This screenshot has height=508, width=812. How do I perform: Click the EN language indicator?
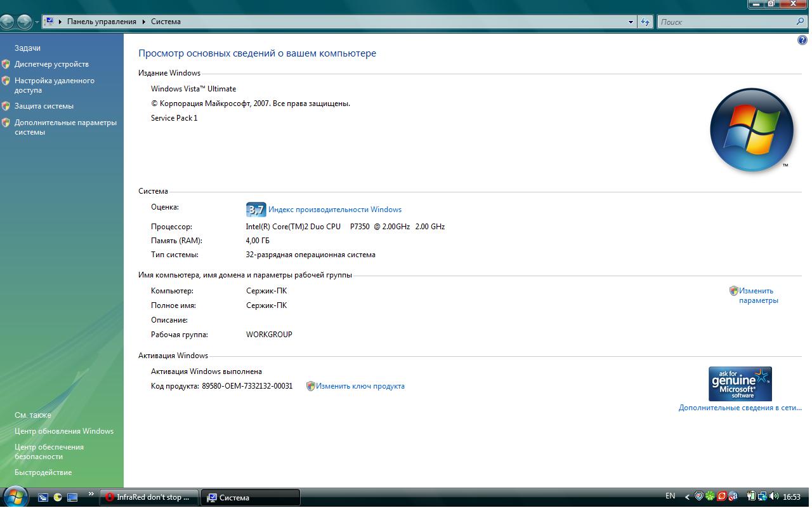[x=671, y=496]
